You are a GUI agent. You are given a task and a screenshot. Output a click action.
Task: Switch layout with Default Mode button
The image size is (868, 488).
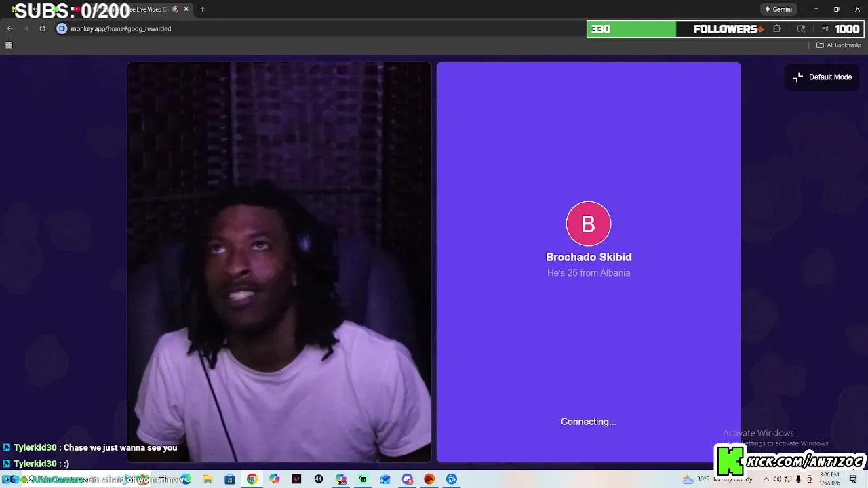tap(823, 77)
